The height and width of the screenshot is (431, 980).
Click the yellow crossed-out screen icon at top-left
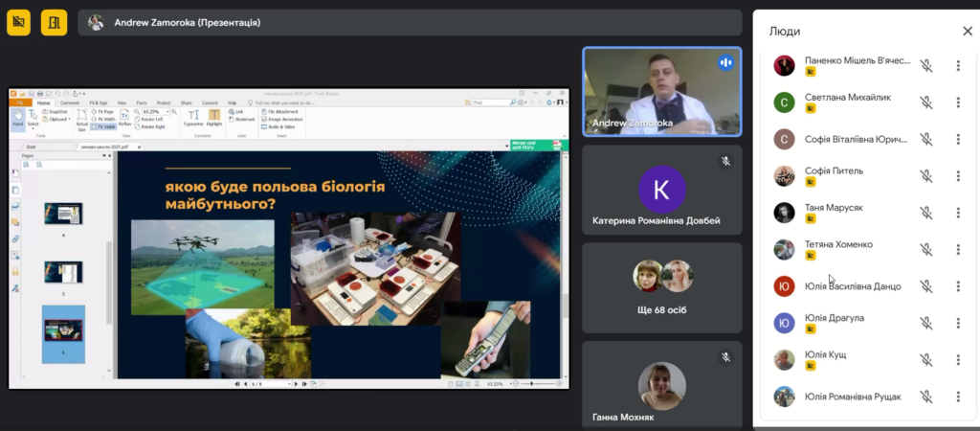(x=19, y=23)
